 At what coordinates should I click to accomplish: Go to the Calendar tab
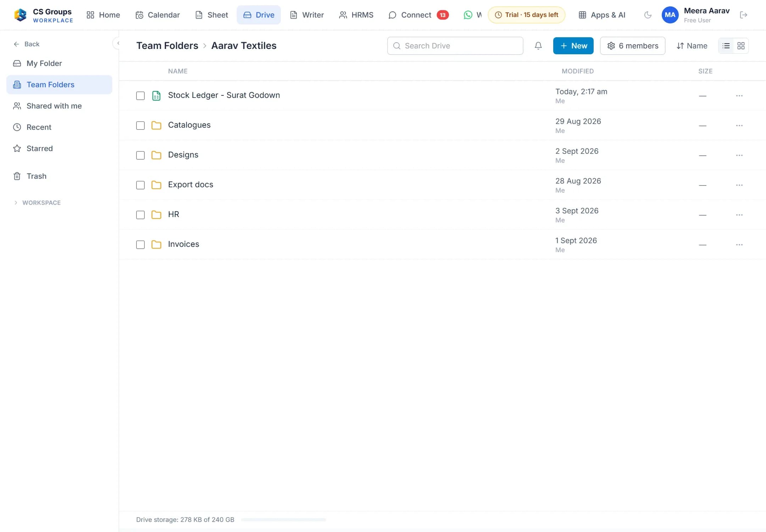[x=157, y=15]
